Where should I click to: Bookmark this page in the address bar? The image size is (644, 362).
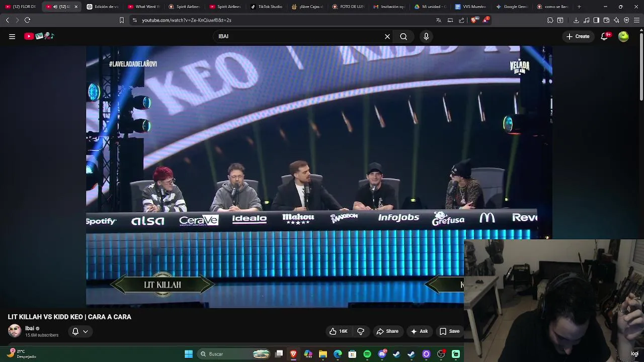pos(121,20)
